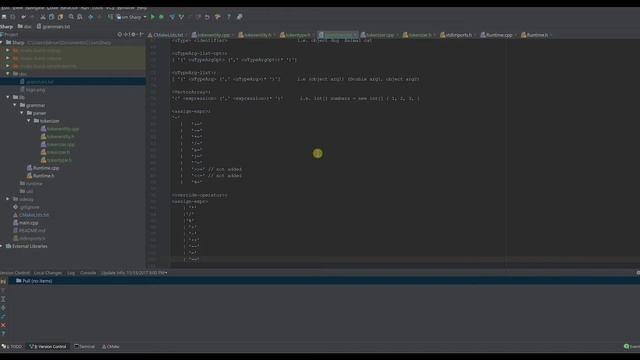Click the Project panel settings gear icon
This screenshot has width=640, height=360.
click(133, 35)
